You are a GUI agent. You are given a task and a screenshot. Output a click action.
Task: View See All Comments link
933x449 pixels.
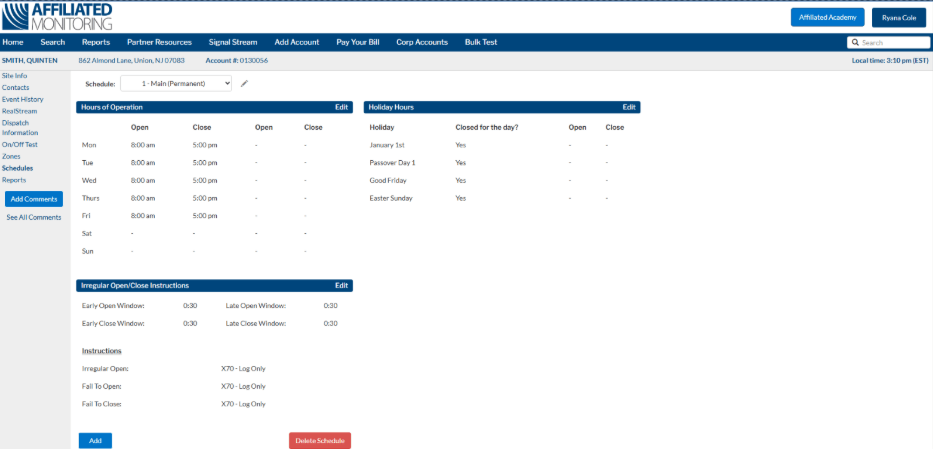(x=34, y=217)
